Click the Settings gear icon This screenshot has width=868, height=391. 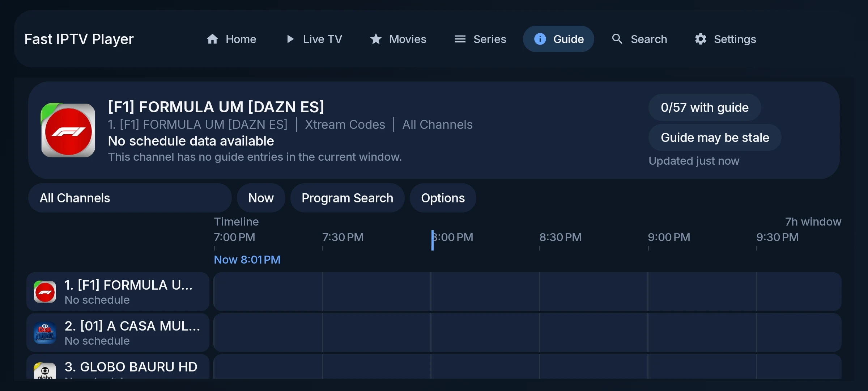[x=701, y=39]
